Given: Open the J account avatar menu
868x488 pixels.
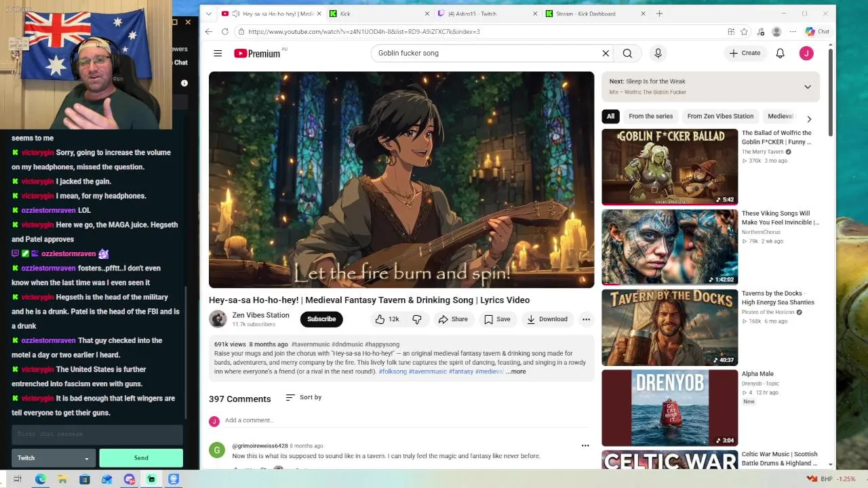Looking at the screenshot, I should [x=806, y=53].
